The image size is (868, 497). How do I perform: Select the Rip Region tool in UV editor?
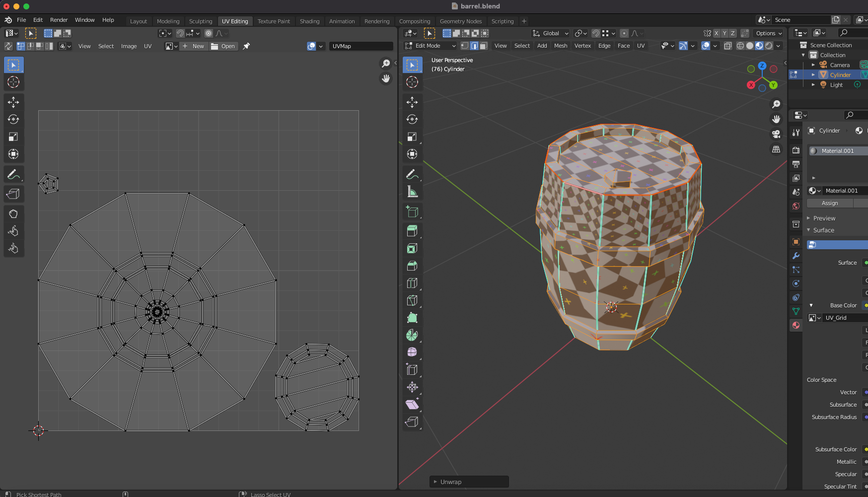tap(13, 194)
